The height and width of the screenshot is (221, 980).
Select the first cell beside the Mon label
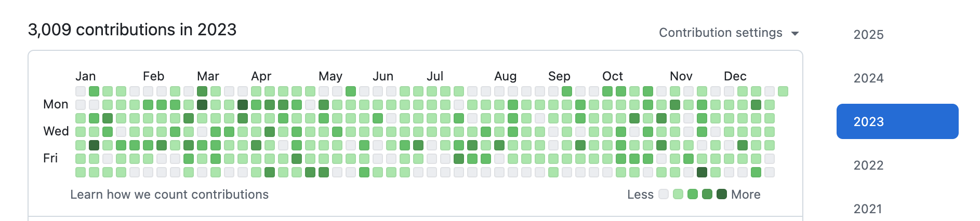point(81,105)
